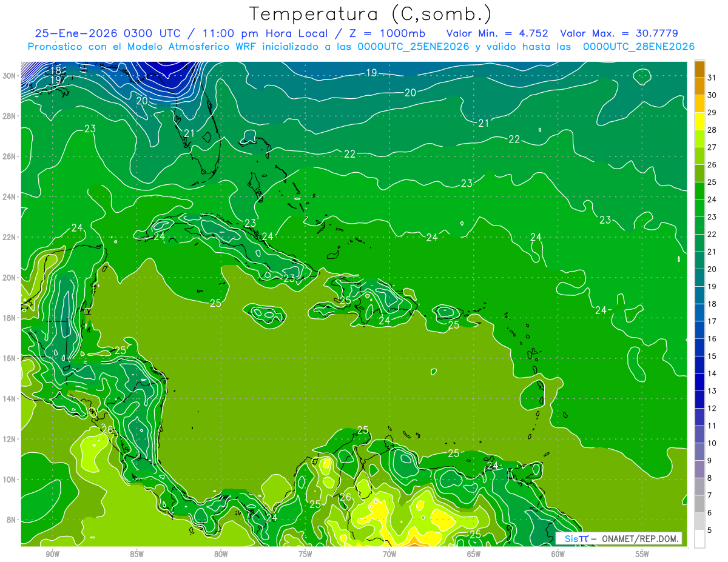
Task: Click the "22N" latitude axis label
Action: pyautogui.click(x=10, y=237)
